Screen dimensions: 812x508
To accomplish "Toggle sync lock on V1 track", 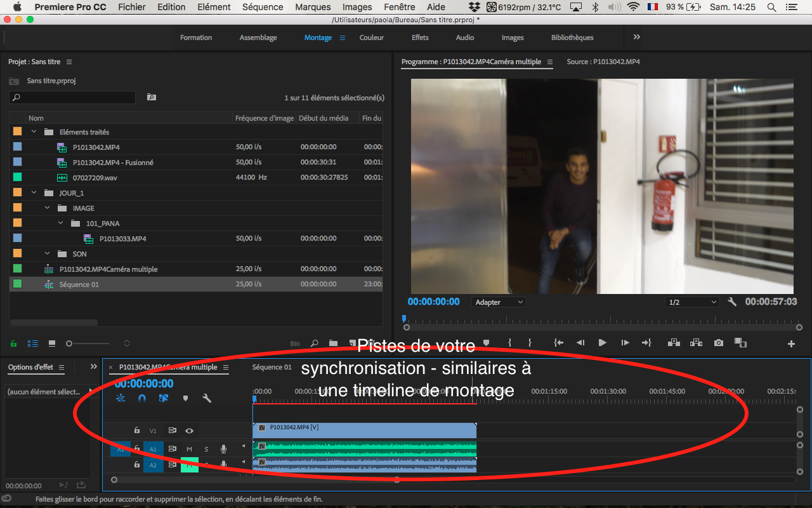I will coord(172,431).
